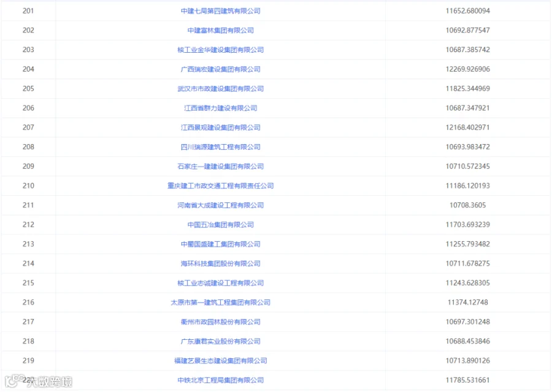Image resolution: width=552 pixels, height=392 pixels.
Task: Open the 中铁北京工程局集团有限公司 link
Action: tap(220, 380)
